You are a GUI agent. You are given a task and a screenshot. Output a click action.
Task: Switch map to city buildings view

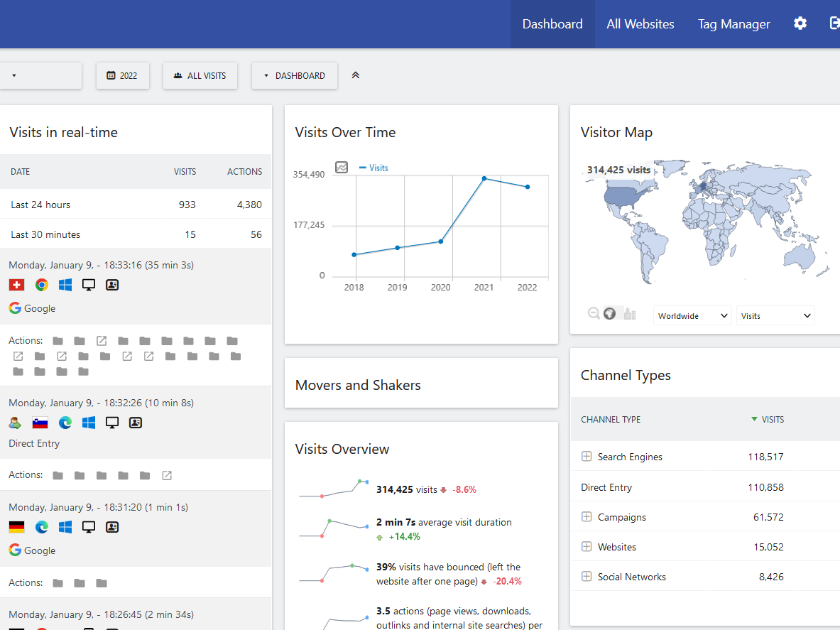click(630, 313)
